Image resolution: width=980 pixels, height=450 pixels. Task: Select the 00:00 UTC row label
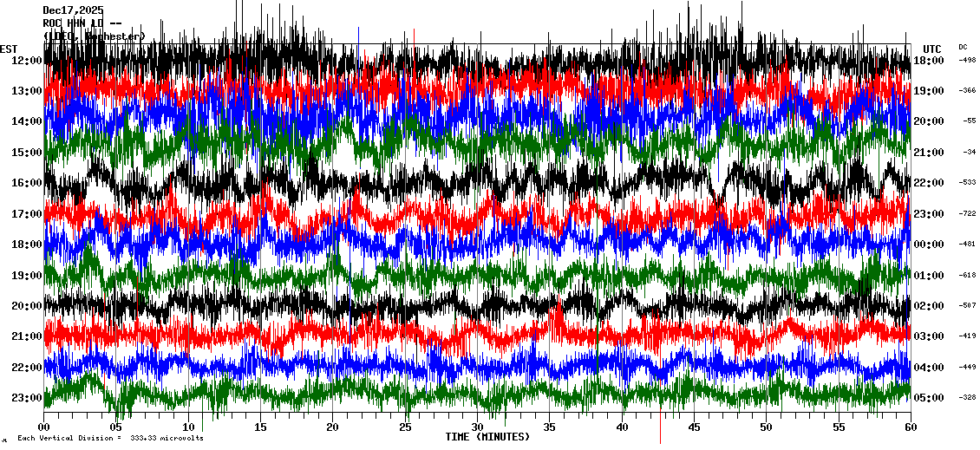click(929, 245)
